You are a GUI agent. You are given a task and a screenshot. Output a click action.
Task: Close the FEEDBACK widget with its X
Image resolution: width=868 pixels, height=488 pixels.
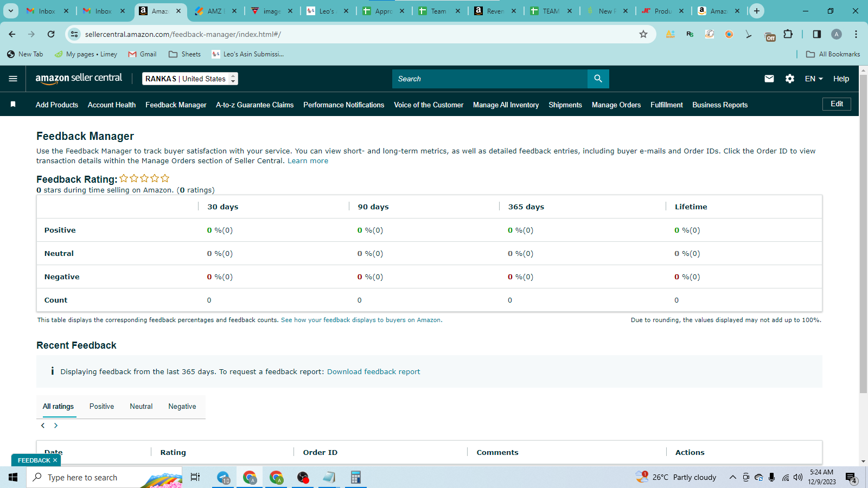click(x=55, y=460)
